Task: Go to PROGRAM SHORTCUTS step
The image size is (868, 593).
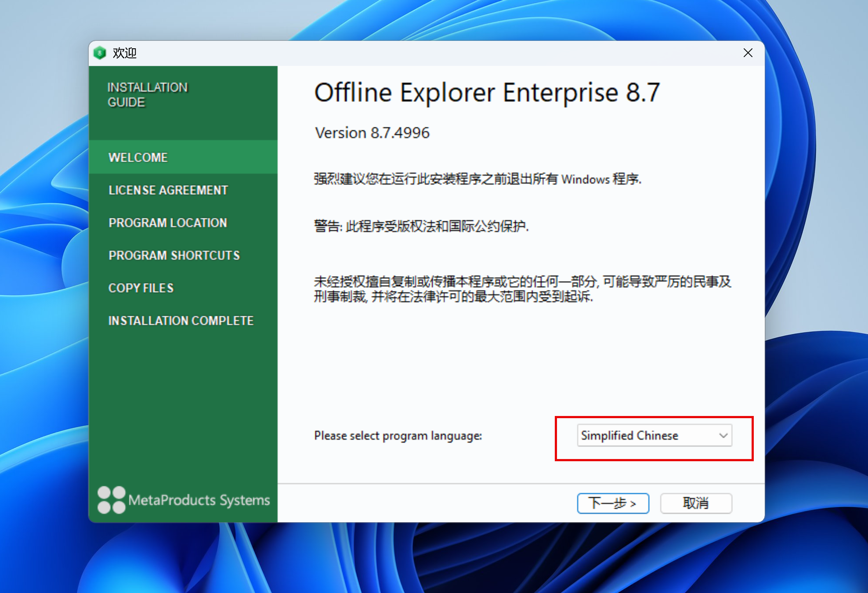Action: point(174,255)
